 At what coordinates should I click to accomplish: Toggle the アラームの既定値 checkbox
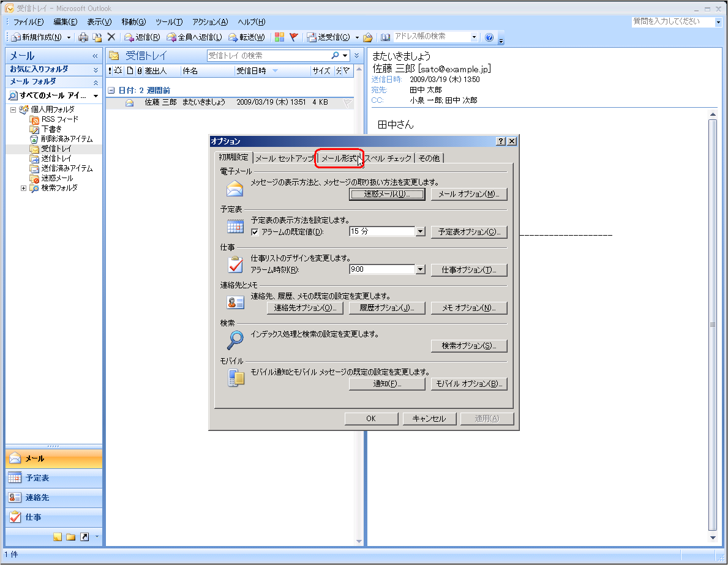256,232
